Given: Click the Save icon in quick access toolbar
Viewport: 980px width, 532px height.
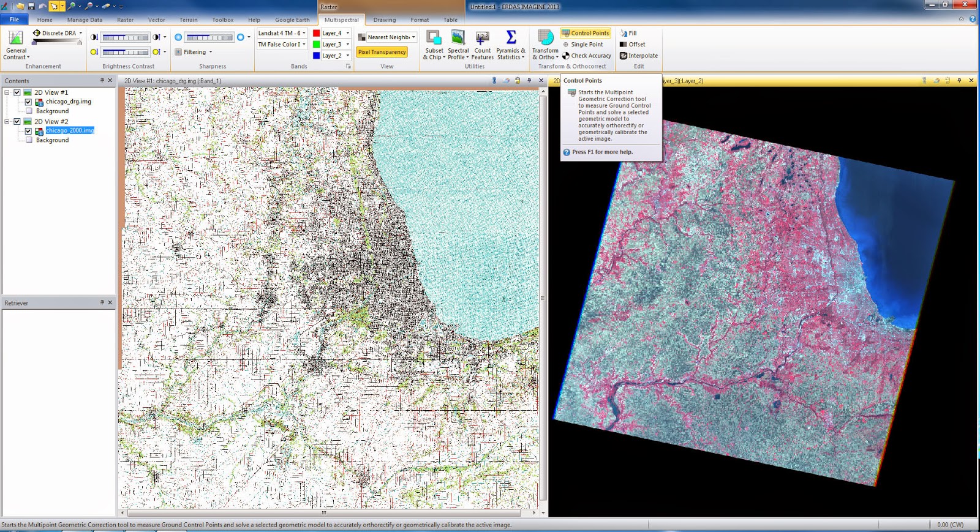Looking at the screenshot, I should pos(31,6).
